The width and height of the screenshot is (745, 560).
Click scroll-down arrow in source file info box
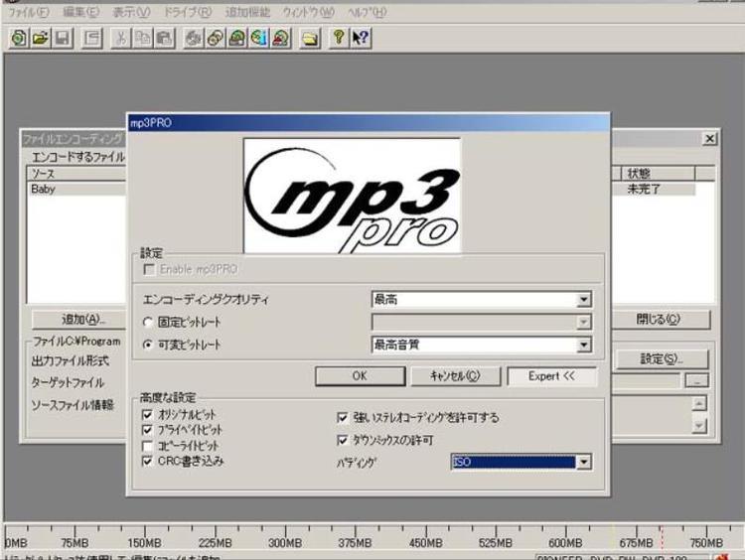tap(699, 426)
